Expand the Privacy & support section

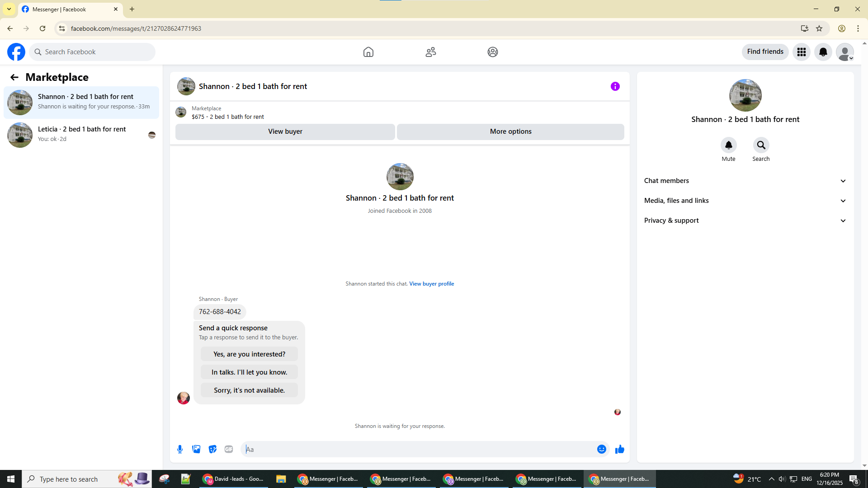point(745,221)
